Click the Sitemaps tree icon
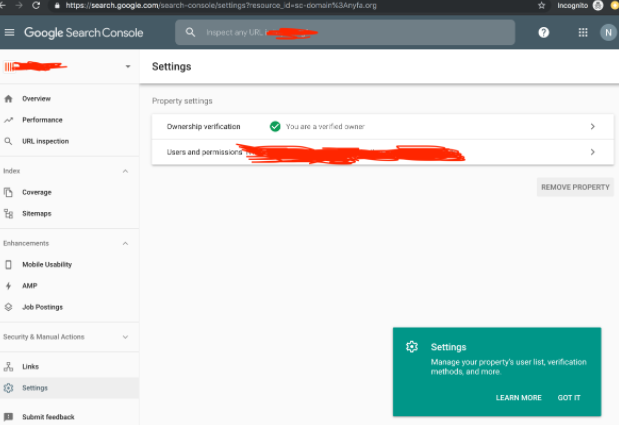Viewport: 619px width, 425px height. [x=8, y=213]
